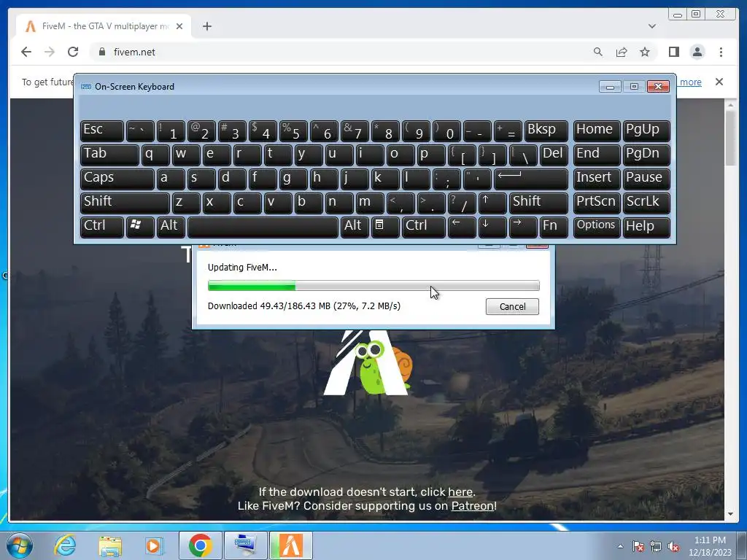
Task: Click the Esc key
Action: 102,131
